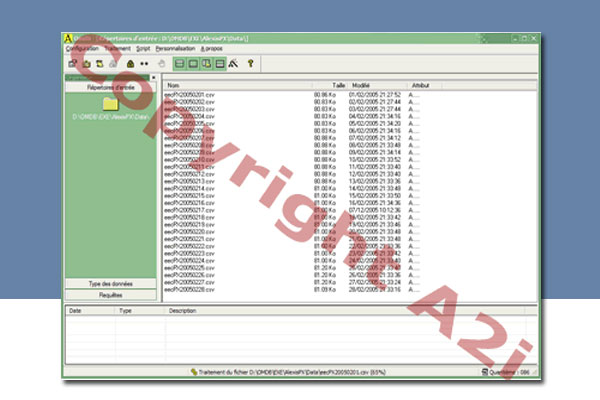The image size is (600, 400).
Task: Click the open folder toolbar icon
Action: tap(87, 63)
